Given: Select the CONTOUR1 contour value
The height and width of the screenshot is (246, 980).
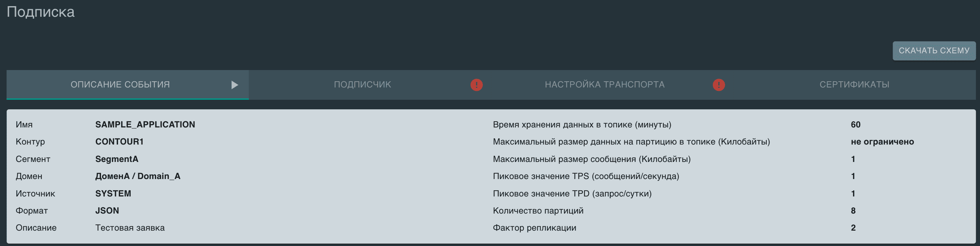Looking at the screenshot, I should (x=119, y=141).
